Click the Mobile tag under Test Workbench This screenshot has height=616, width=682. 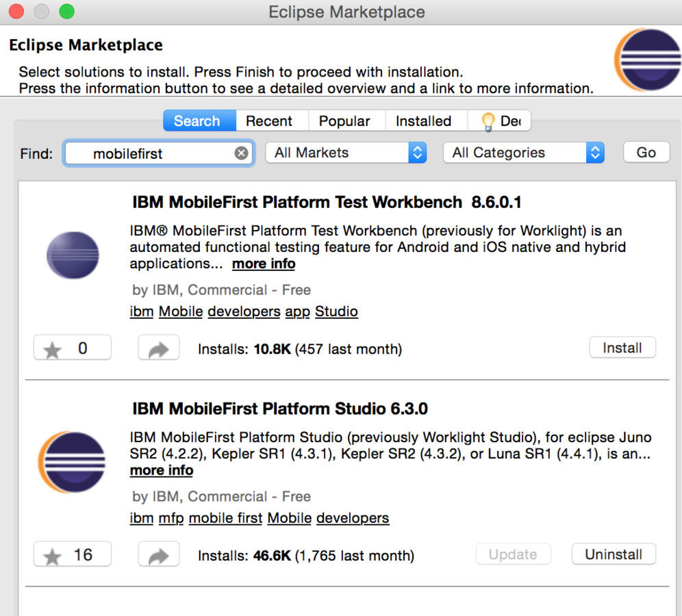pos(181,311)
